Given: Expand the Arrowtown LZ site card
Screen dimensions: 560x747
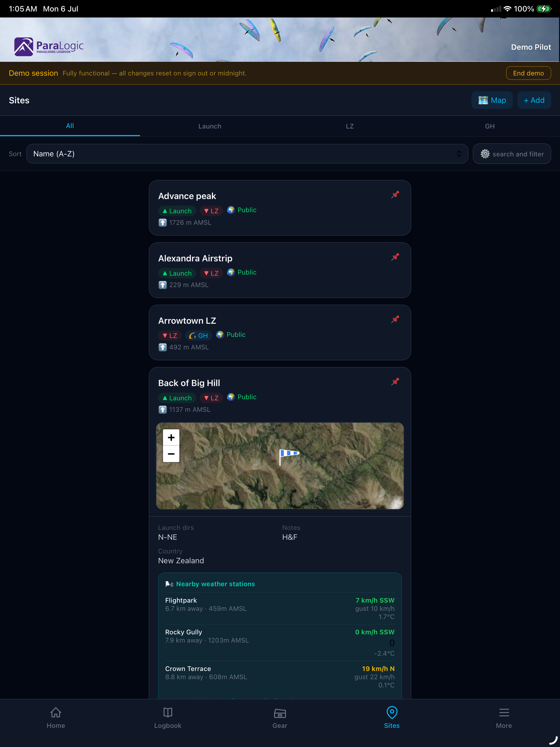Looking at the screenshot, I should coord(280,333).
